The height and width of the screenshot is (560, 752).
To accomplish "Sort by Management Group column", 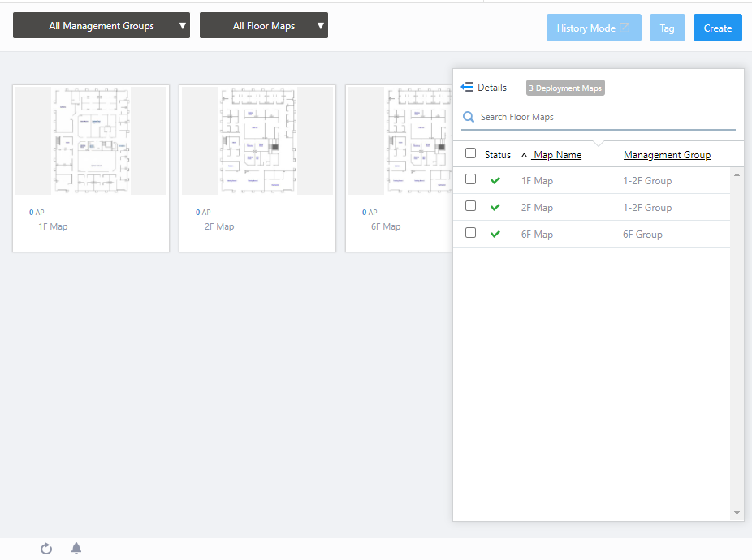I will [667, 155].
